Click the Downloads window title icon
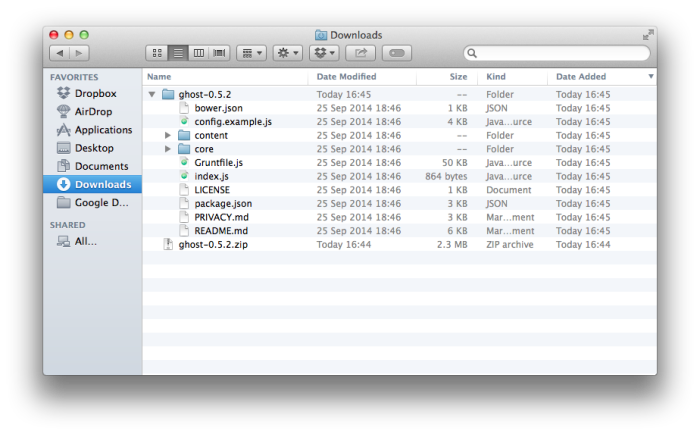Viewport: 700px width, 435px height. point(321,35)
